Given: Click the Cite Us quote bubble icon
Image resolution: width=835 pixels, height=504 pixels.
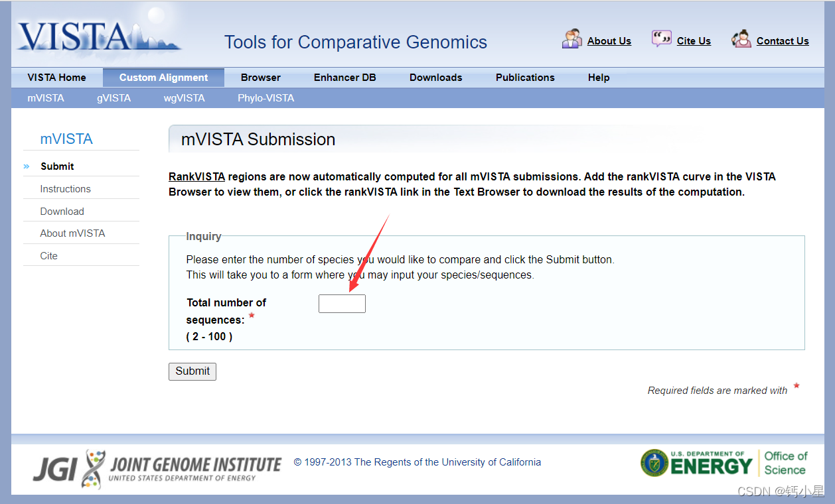Looking at the screenshot, I should (x=661, y=39).
